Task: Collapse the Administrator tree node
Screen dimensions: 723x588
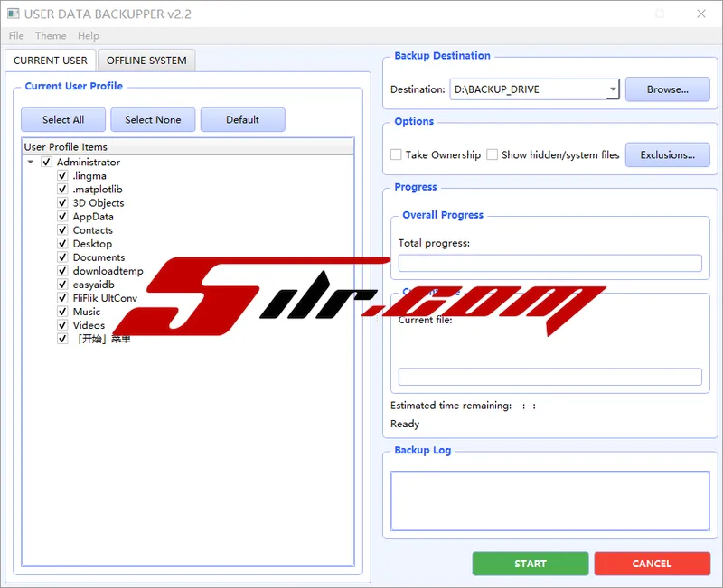Action: (31, 163)
